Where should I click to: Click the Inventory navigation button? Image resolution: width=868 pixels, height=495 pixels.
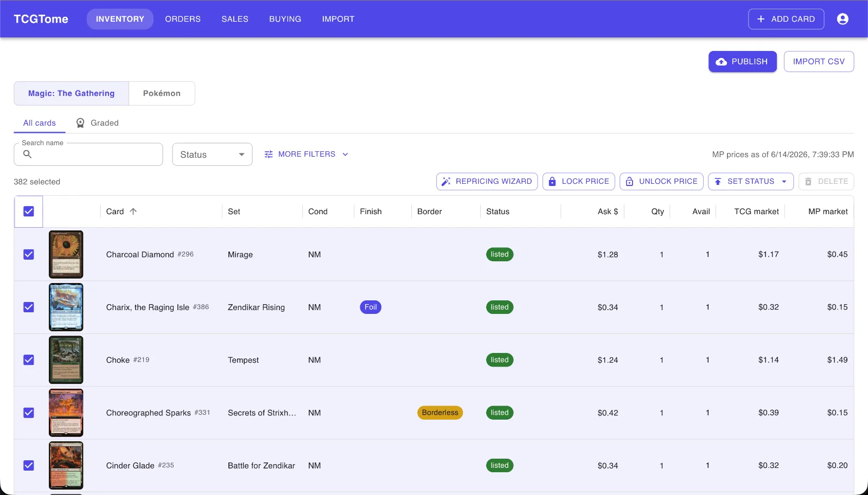pos(120,19)
